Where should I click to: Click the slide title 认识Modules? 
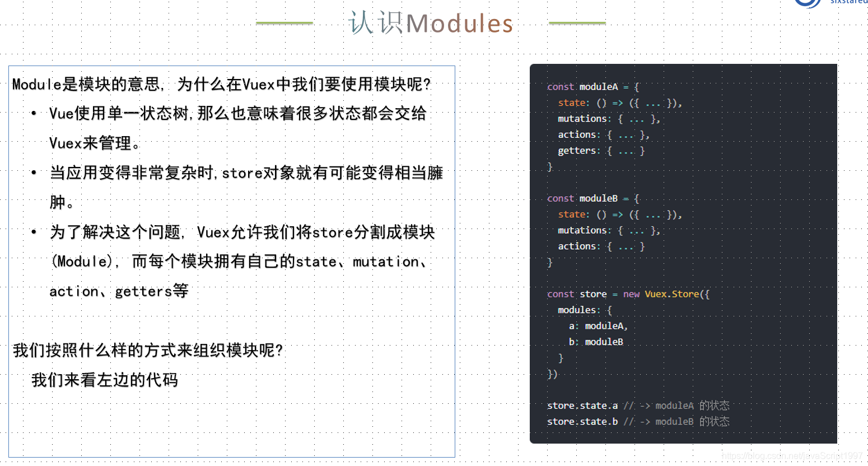coord(431,23)
